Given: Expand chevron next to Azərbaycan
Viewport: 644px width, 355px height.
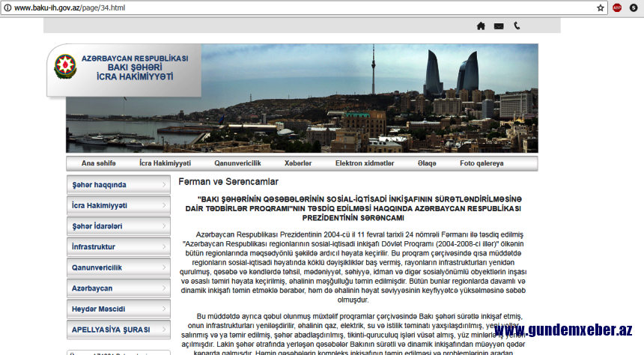Looking at the screenshot, I should [164, 288].
